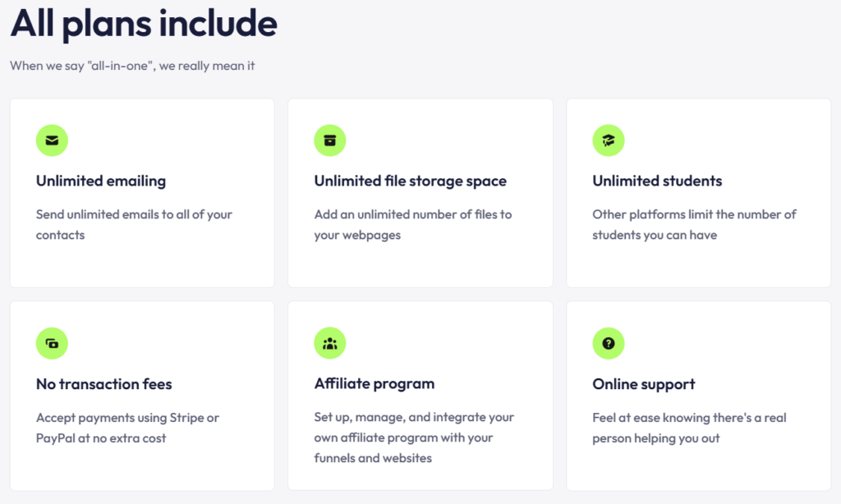Click the Send unlimited emails description
This screenshot has width=841, height=504.
[134, 224]
